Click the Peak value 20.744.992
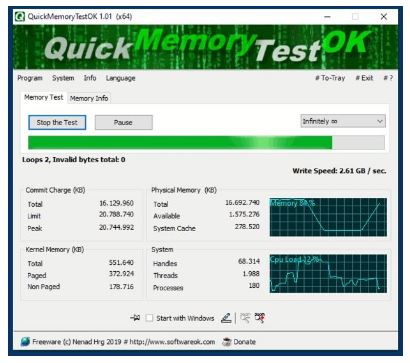The height and width of the screenshot is (363, 410). click(116, 227)
